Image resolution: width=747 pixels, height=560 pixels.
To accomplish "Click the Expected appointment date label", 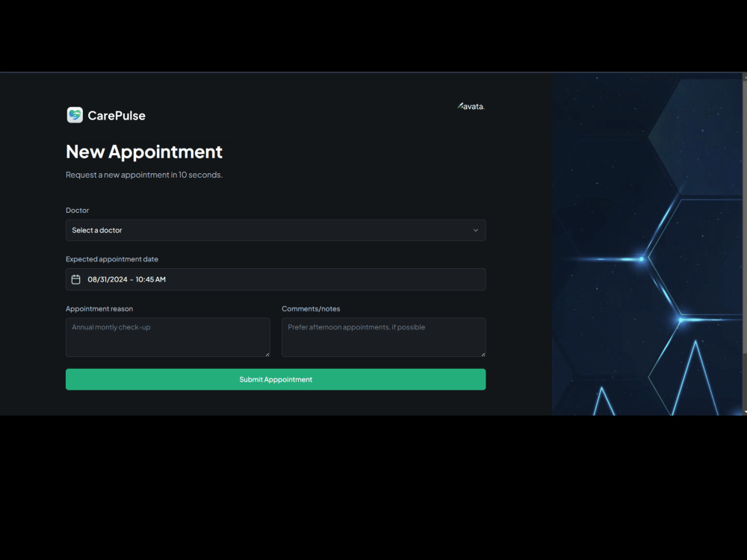I will point(112,259).
